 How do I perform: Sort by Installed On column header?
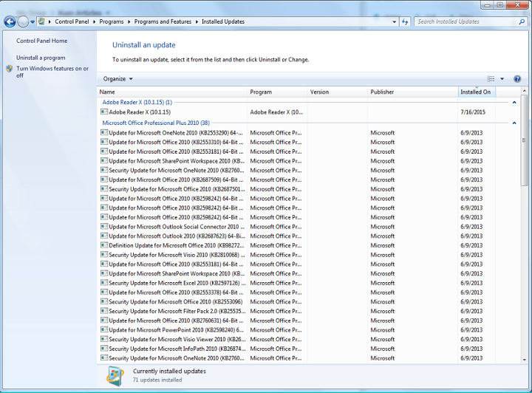tap(476, 92)
